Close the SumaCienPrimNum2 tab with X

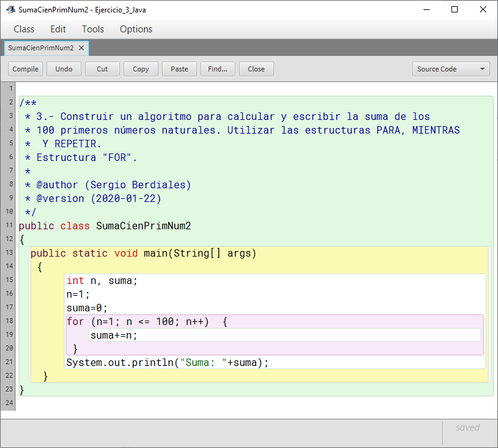[x=81, y=48]
